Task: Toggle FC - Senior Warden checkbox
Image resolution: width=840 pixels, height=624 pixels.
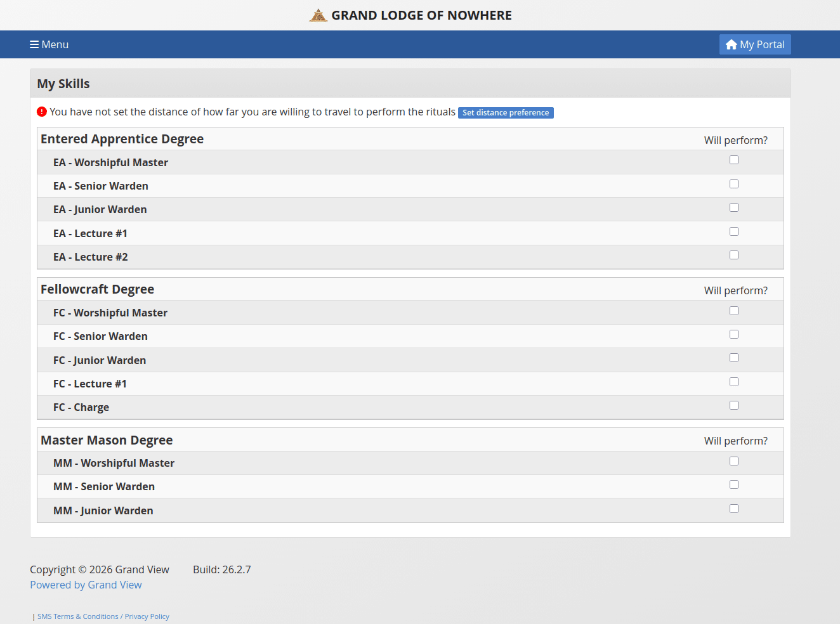Action: click(734, 334)
